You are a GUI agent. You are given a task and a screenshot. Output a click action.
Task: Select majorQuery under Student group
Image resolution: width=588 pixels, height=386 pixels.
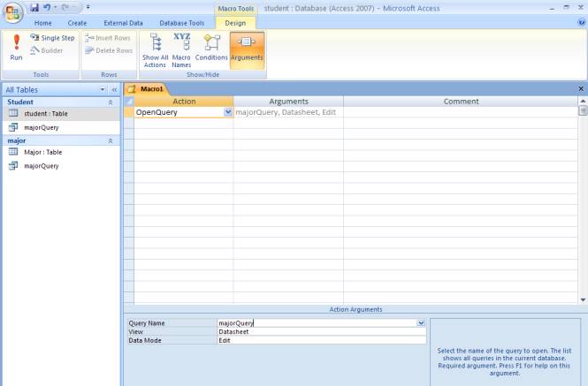pos(61,127)
